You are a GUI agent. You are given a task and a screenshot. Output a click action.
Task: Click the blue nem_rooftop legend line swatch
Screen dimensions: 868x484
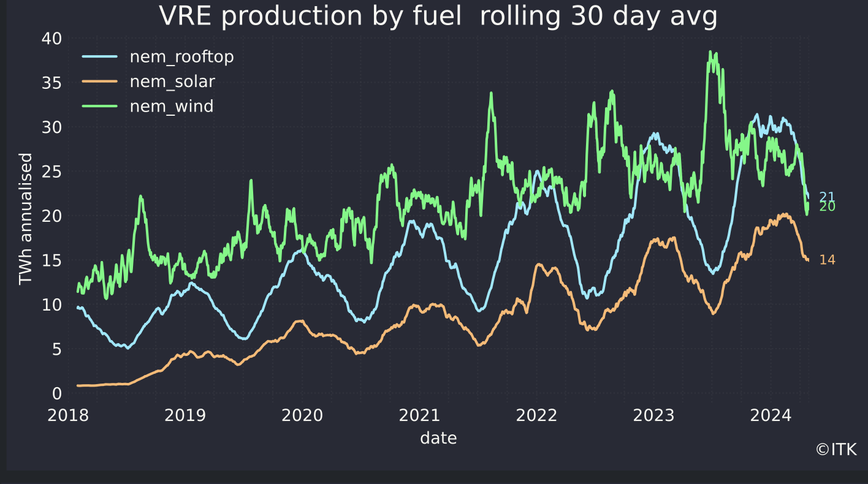coord(99,57)
